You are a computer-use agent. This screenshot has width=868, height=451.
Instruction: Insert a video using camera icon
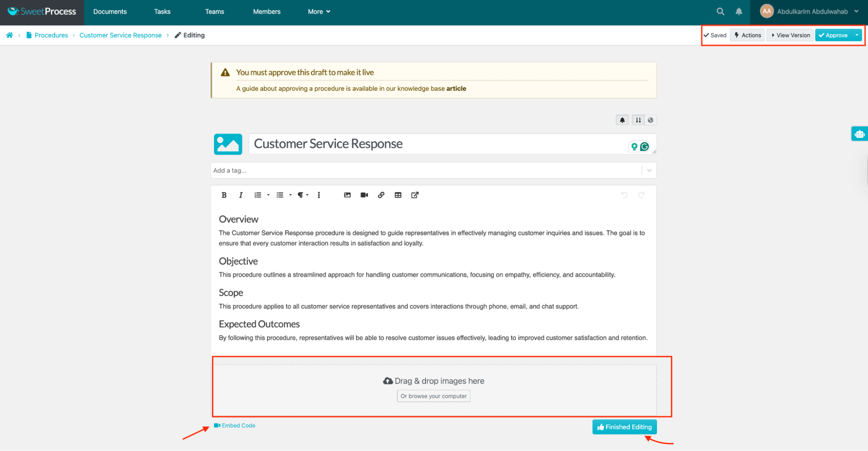(364, 195)
